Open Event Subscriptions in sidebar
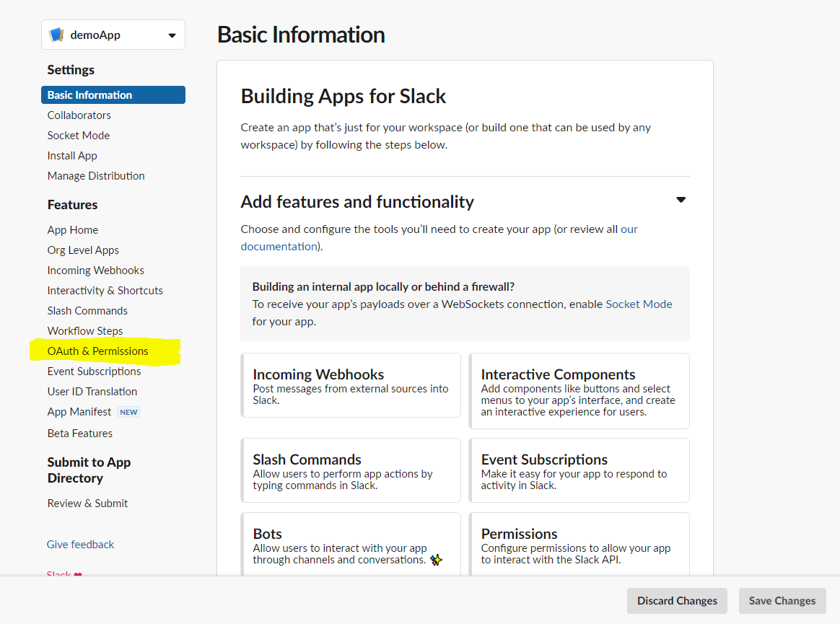The image size is (840, 624). [94, 372]
